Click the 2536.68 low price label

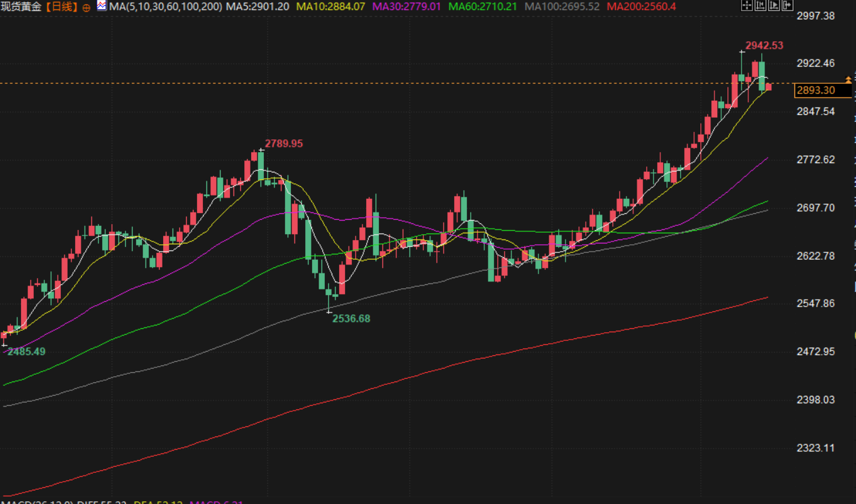click(x=351, y=318)
